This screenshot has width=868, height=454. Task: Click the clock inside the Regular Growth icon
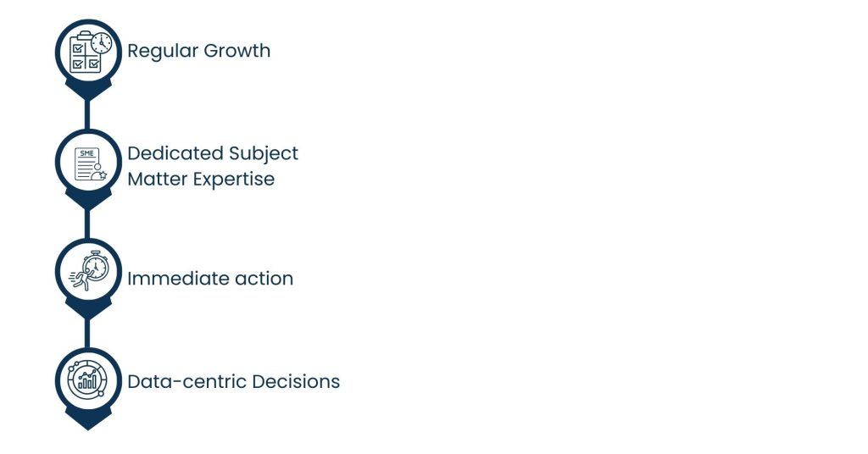click(100, 42)
